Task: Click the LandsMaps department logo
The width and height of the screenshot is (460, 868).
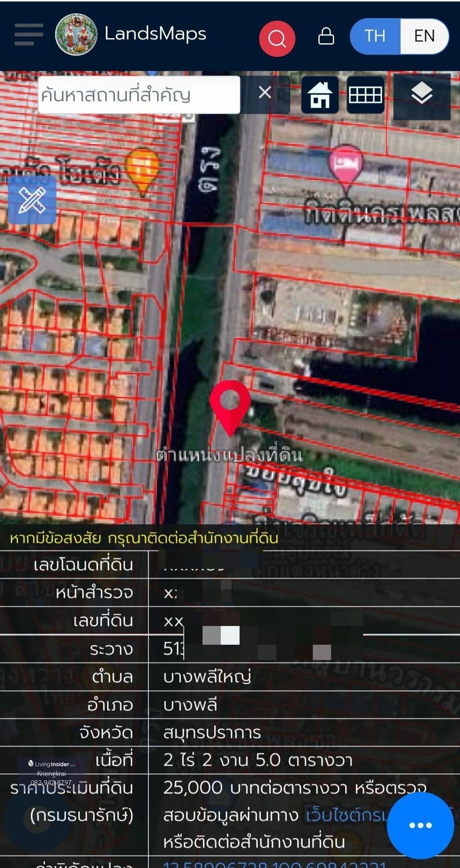Action: (x=76, y=35)
